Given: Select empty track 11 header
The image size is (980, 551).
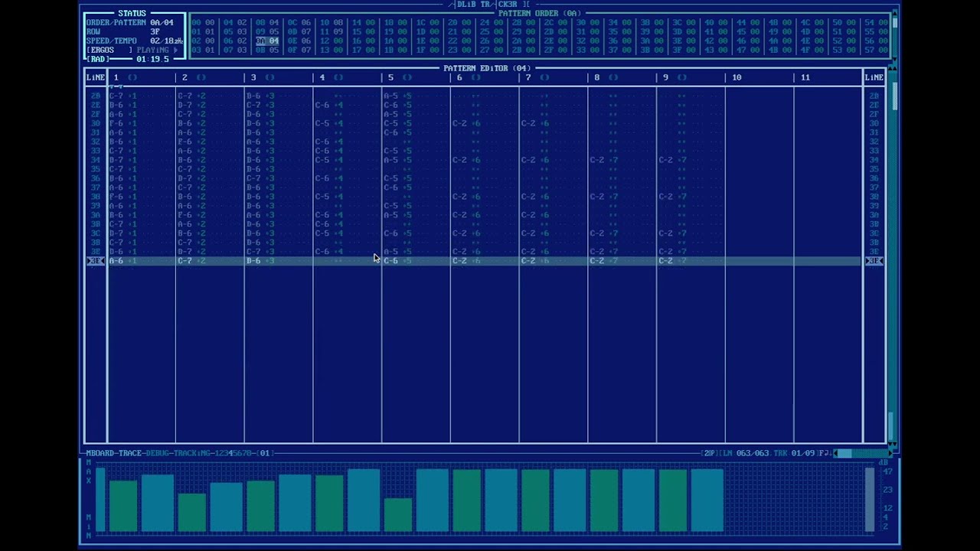Looking at the screenshot, I should coord(805,77).
